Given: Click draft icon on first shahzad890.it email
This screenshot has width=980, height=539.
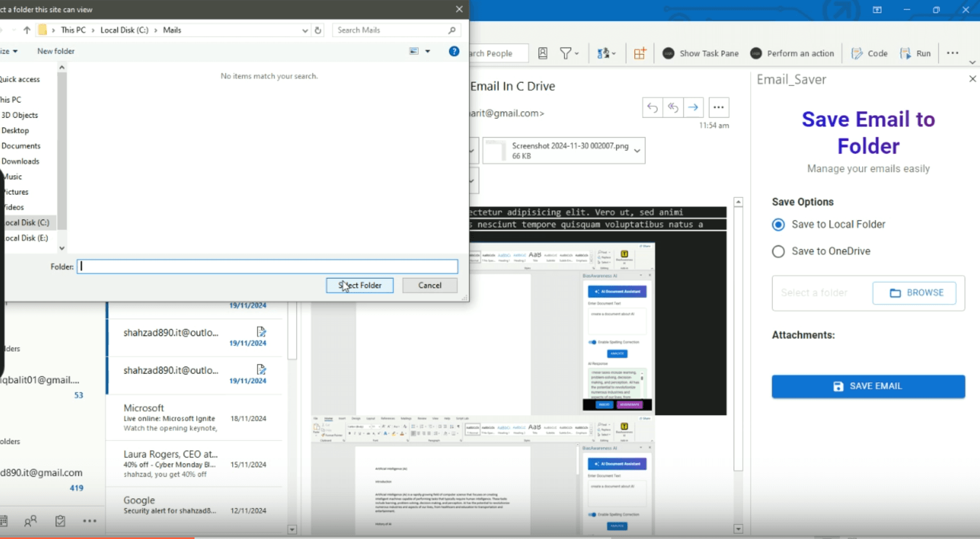Looking at the screenshot, I should click(261, 332).
